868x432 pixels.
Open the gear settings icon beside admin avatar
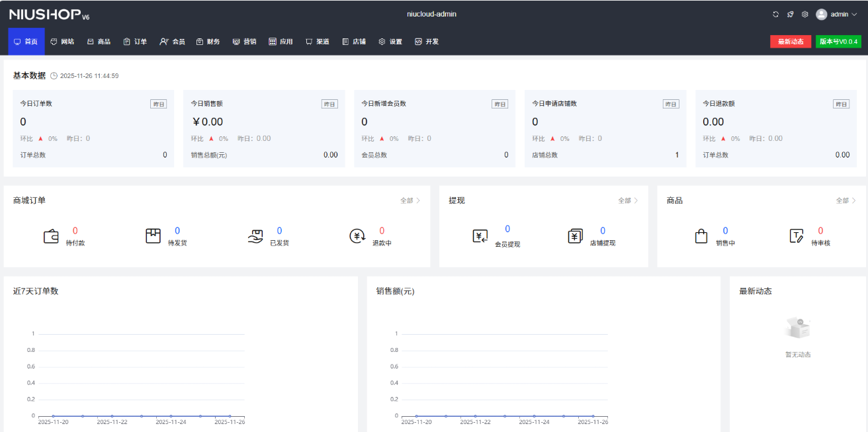(x=805, y=14)
